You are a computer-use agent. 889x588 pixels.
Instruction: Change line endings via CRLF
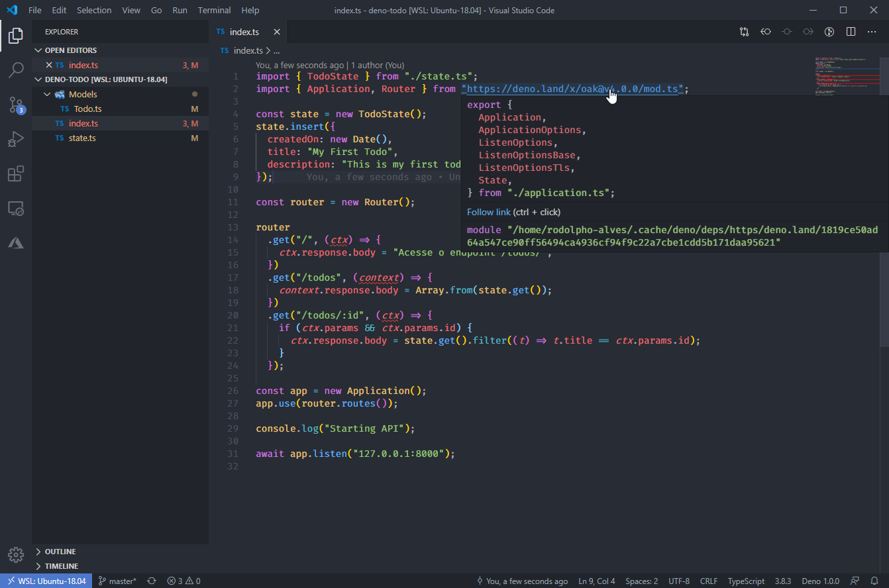coord(709,581)
